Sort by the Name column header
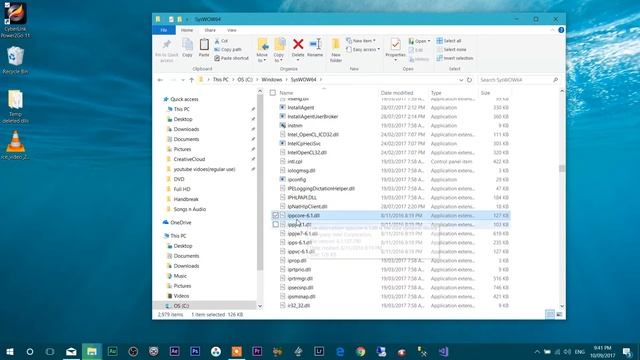 click(286, 93)
